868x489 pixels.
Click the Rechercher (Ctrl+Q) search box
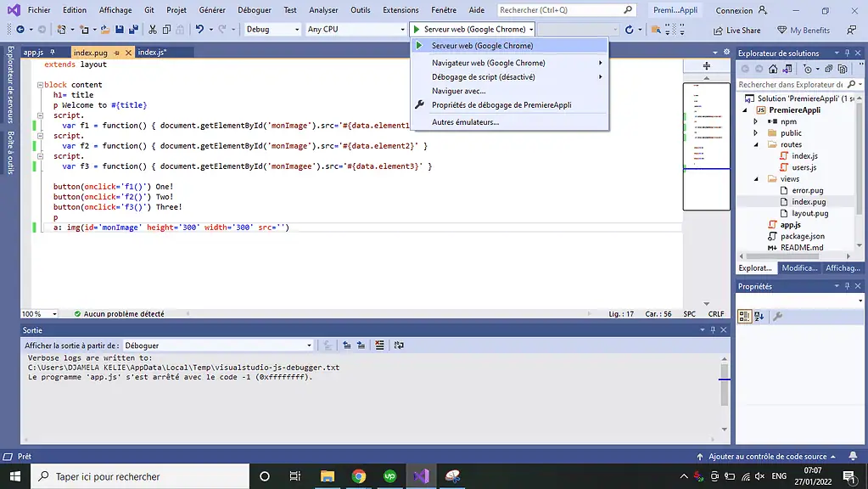click(560, 9)
